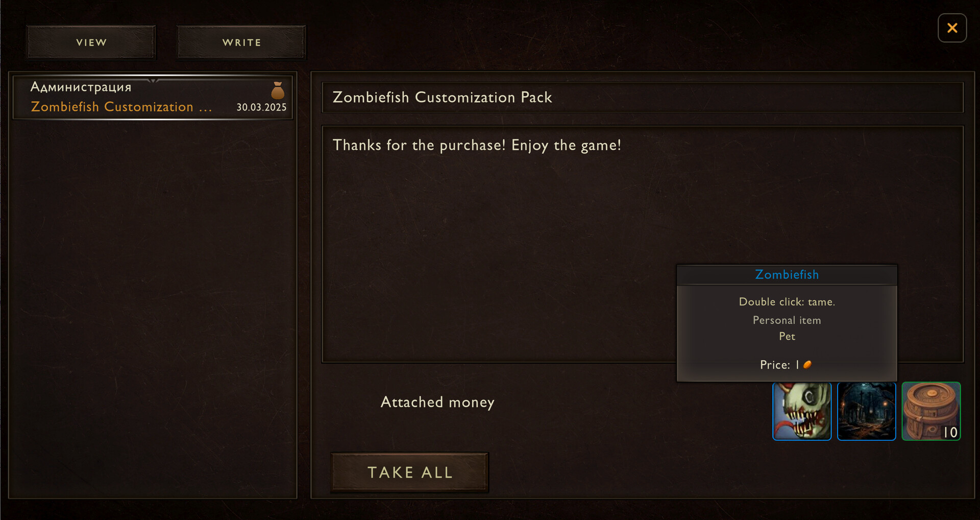Viewport: 980px width, 520px height.
Task: Click the Attached money label
Action: (x=437, y=403)
